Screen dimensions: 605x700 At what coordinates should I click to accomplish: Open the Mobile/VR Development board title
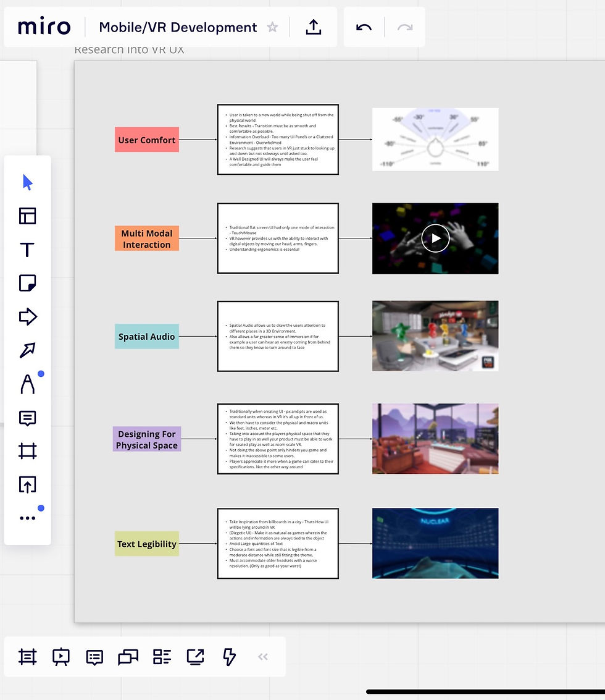coord(178,27)
